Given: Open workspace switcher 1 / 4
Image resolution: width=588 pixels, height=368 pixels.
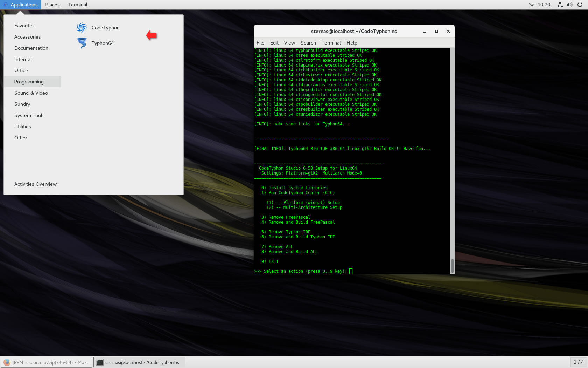Looking at the screenshot, I should tap(579, 362).
